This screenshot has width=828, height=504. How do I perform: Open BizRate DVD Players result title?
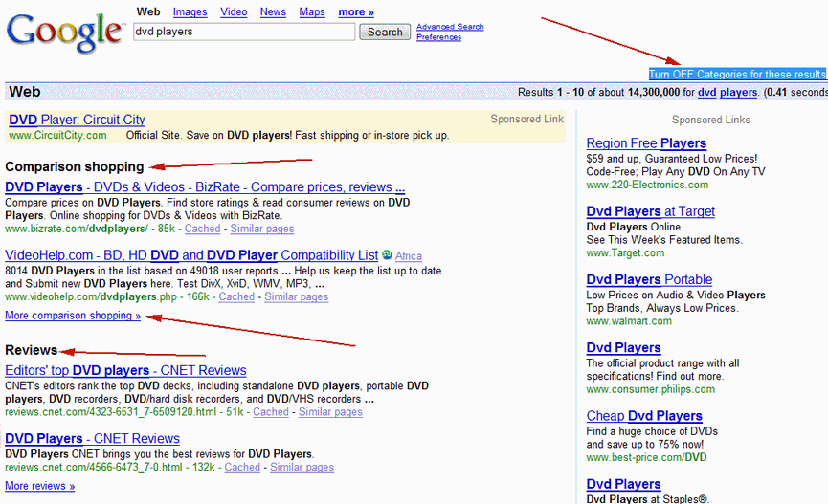205,187
